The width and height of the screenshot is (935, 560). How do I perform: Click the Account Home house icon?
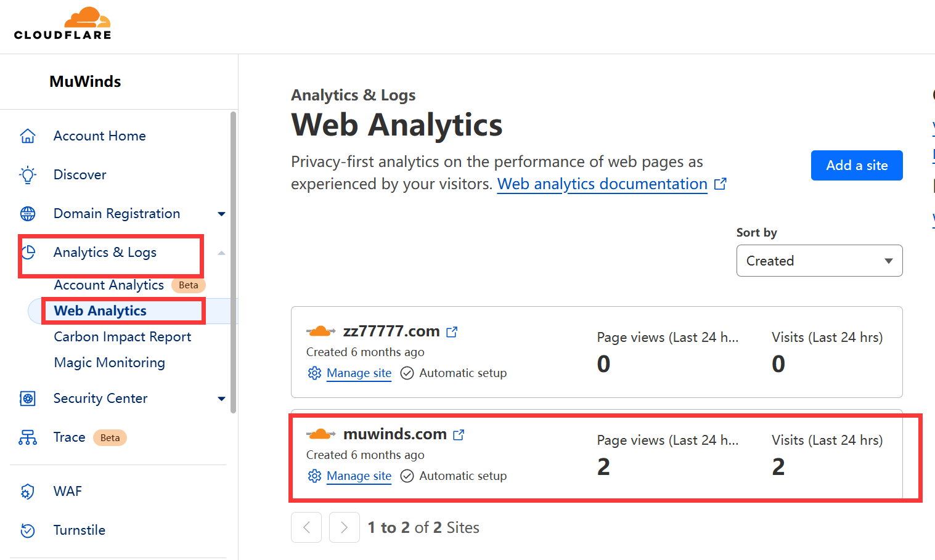click(x=28, y=136)
